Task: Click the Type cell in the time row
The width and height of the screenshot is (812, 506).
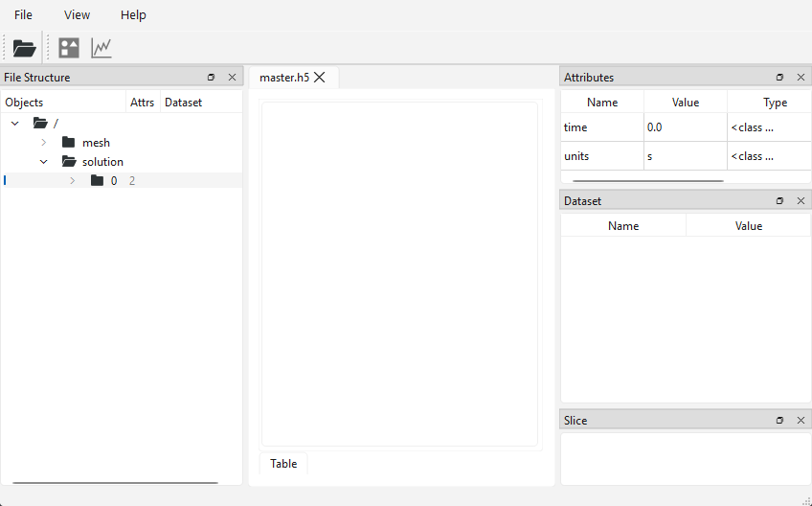Action: click(770, 127)
